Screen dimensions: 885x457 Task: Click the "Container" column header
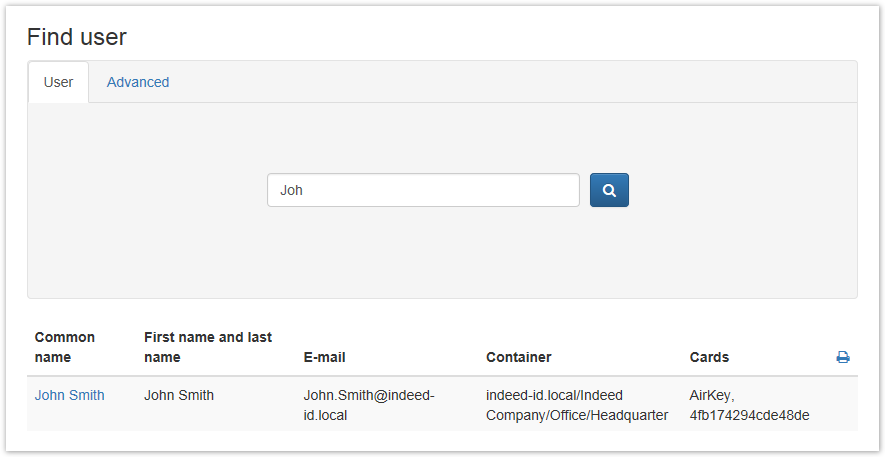[x=518, y=357]
